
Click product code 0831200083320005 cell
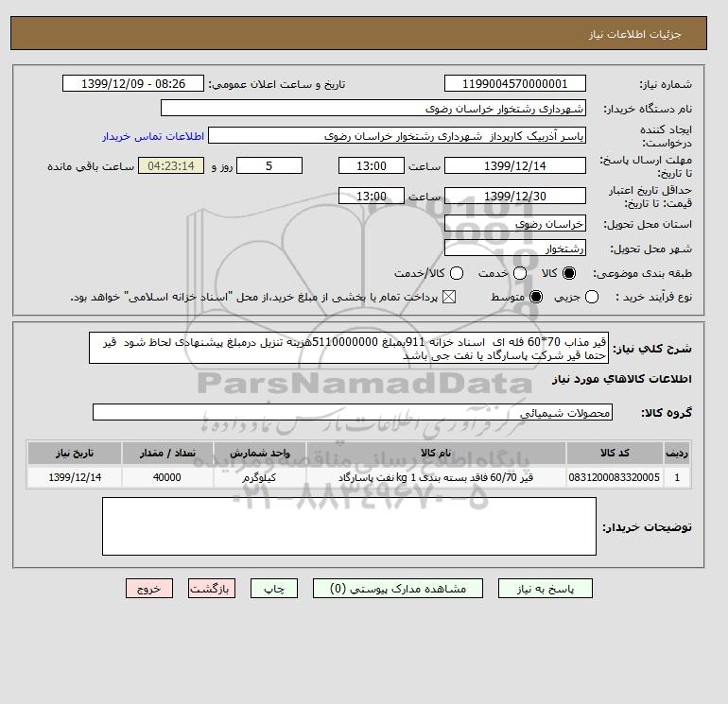(615, 477)
